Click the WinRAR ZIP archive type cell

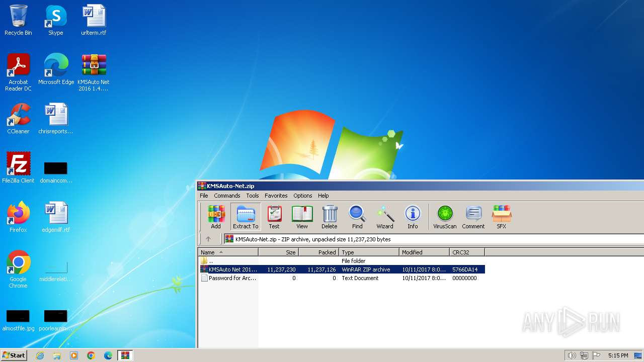(366, 269)
